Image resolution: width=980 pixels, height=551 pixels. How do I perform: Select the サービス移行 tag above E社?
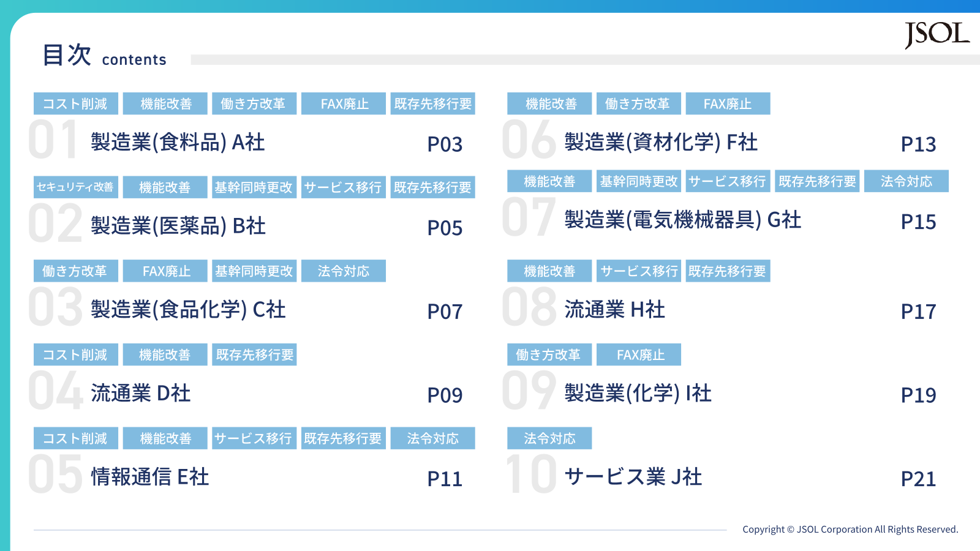[x=254, y=438]
